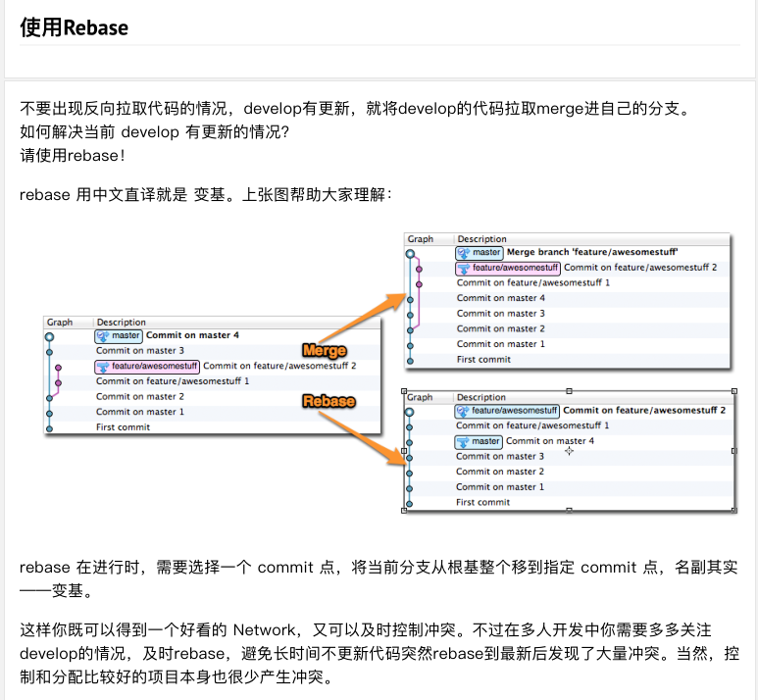Image resolution: width=758 pixels, height=700 pixels.
Task: Click Graph column header of original panel
Action: tap(60, 322)
